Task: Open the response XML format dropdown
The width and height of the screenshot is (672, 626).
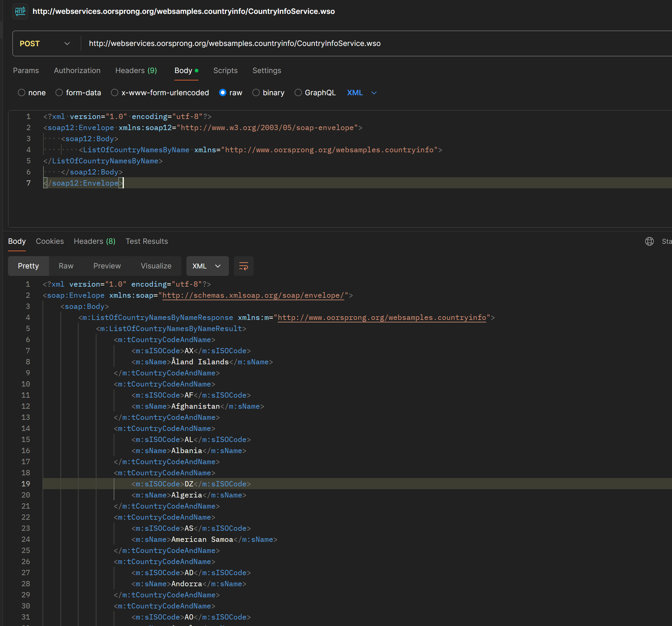Action: [x=207, y=266]
